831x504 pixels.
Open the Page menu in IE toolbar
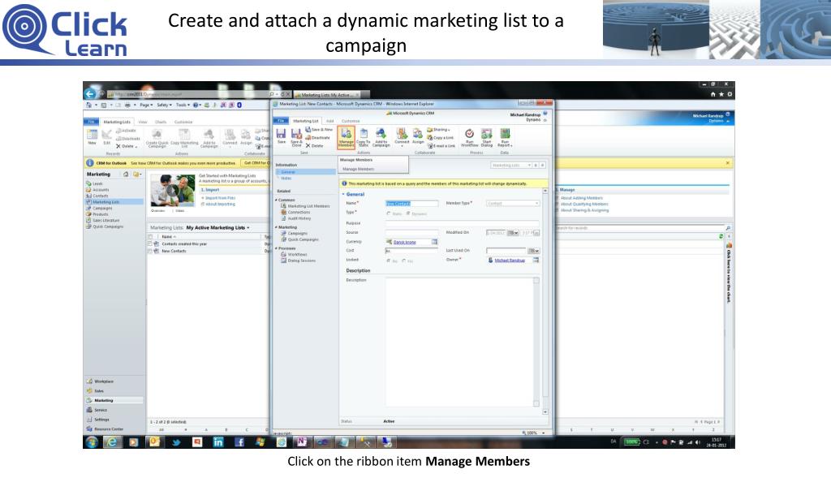click(x=146, y=105)
